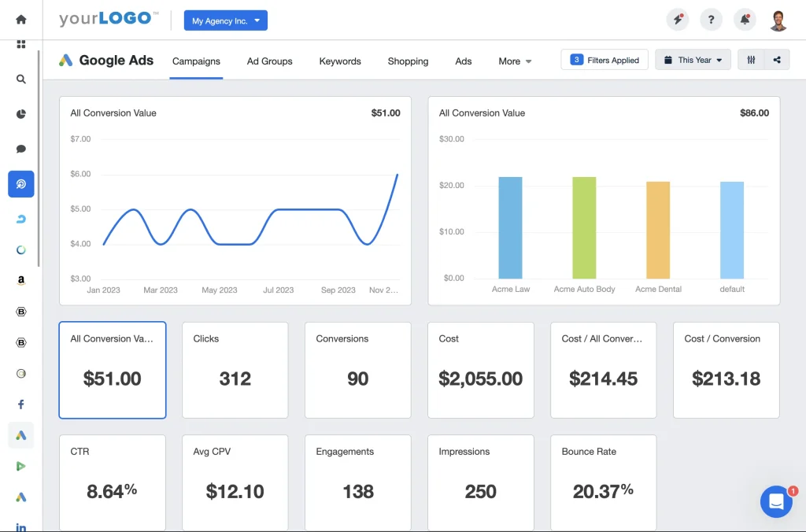This screenshot has width=806, height=532.
Task: Open the dashboard settings sliders icon
Action: [751, 60]
